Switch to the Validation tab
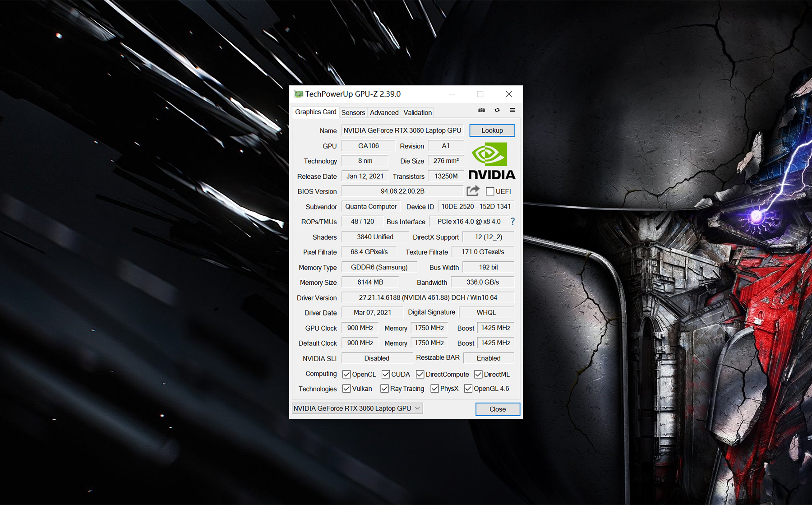The image size is (812, 505). pyautogui.click(x=417, y=112)
